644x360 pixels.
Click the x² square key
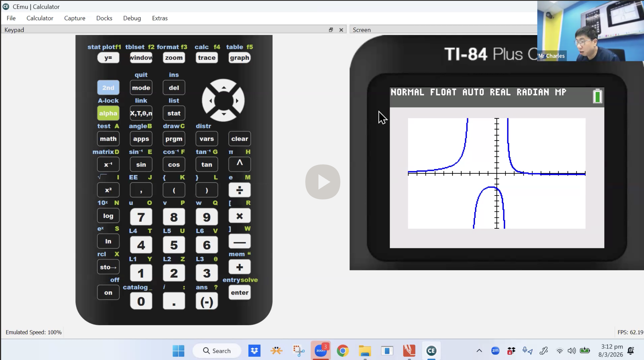pos(108,190)
